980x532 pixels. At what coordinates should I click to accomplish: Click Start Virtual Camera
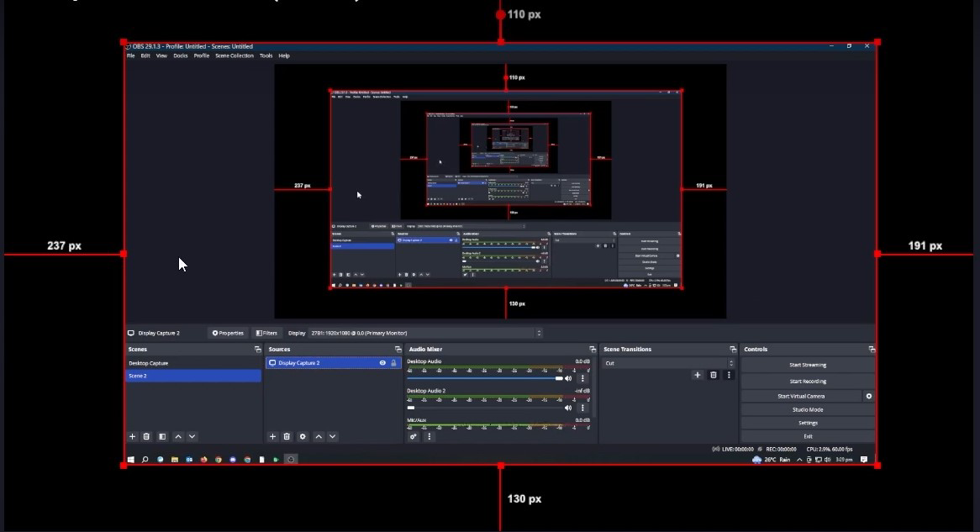[x=801, y=397]
